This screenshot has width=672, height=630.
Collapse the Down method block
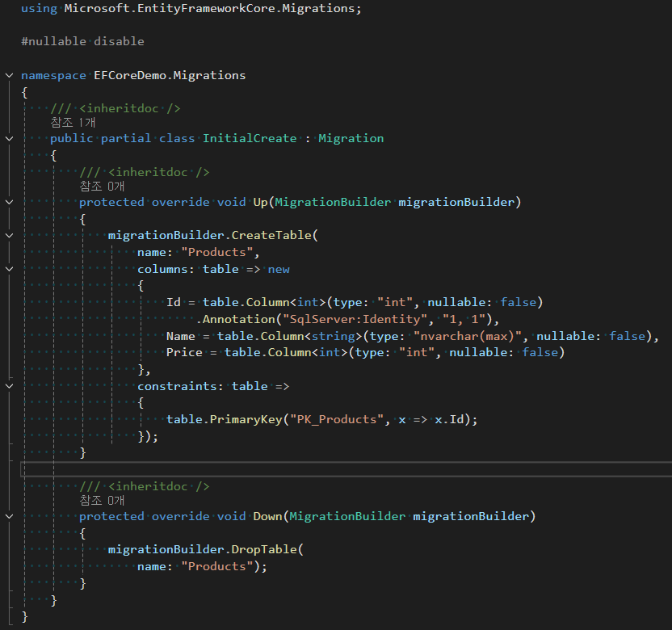(x=9, y=516)
